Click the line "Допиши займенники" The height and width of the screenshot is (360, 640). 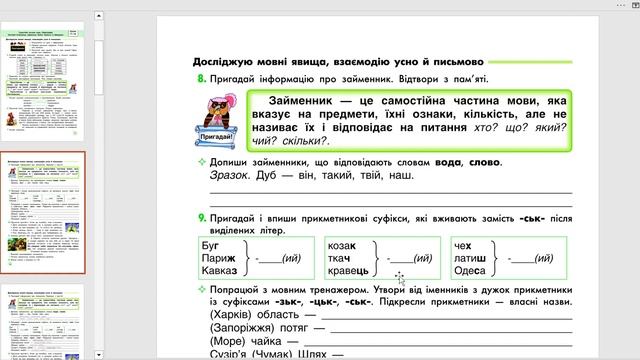[x=356, y=162]
